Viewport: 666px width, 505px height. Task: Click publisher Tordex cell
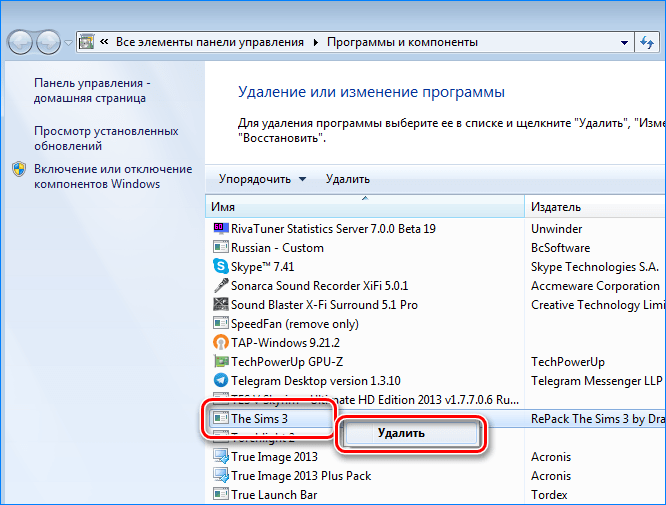549,495
